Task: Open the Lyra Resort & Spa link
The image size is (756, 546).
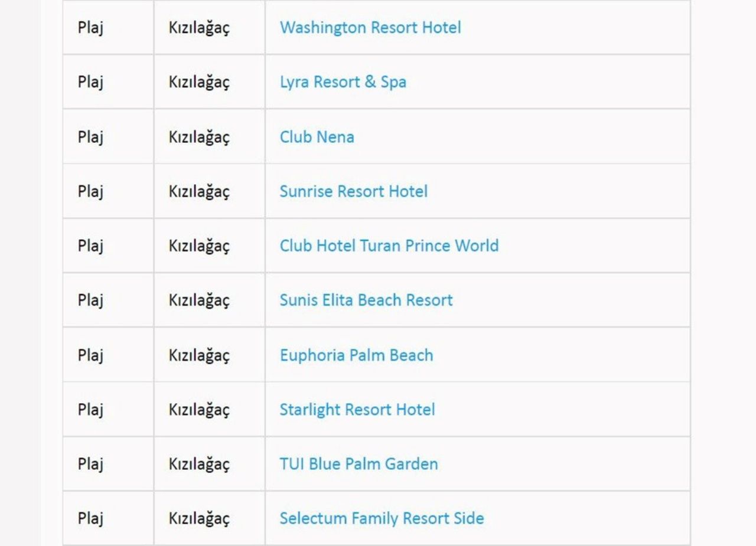Action: coord(343,82)
